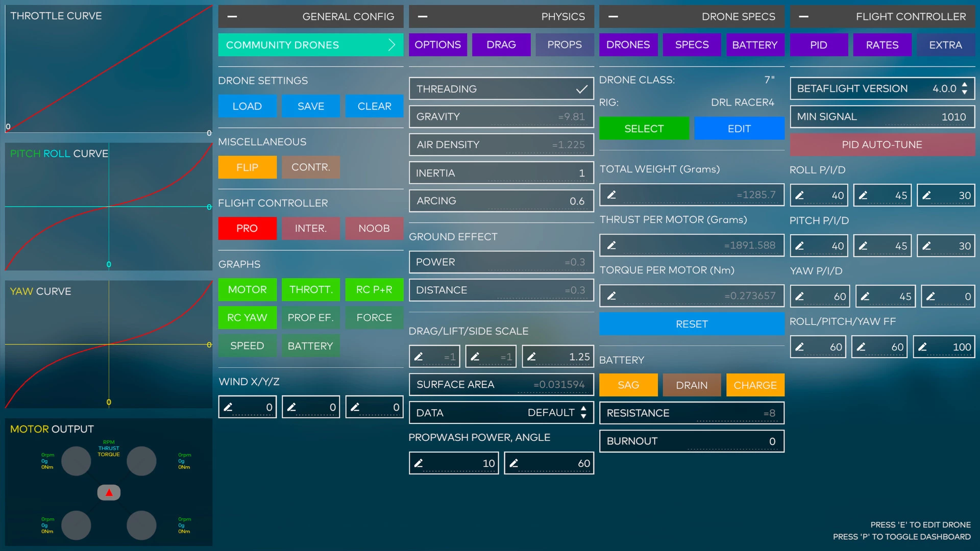
Task: Click the red arrow drone icon in Motor Output
Action: (109, 492)
